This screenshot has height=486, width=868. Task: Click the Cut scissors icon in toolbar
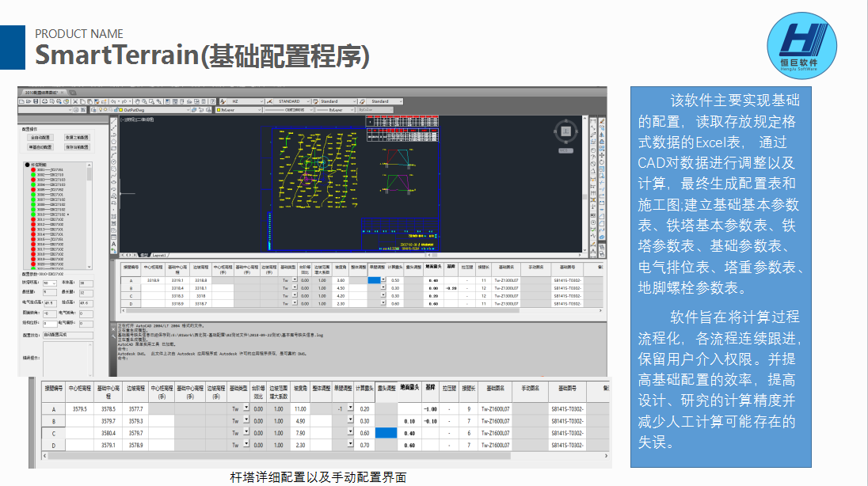(x=75, y=101)
